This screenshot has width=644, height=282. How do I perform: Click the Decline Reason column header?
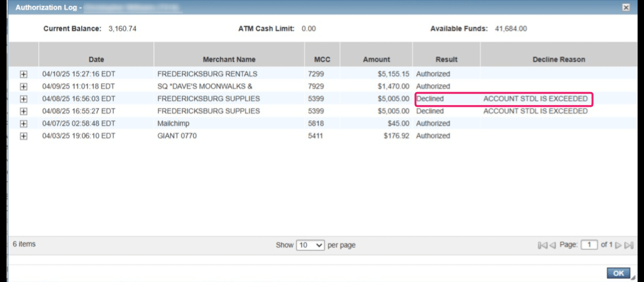click(558, 59)
